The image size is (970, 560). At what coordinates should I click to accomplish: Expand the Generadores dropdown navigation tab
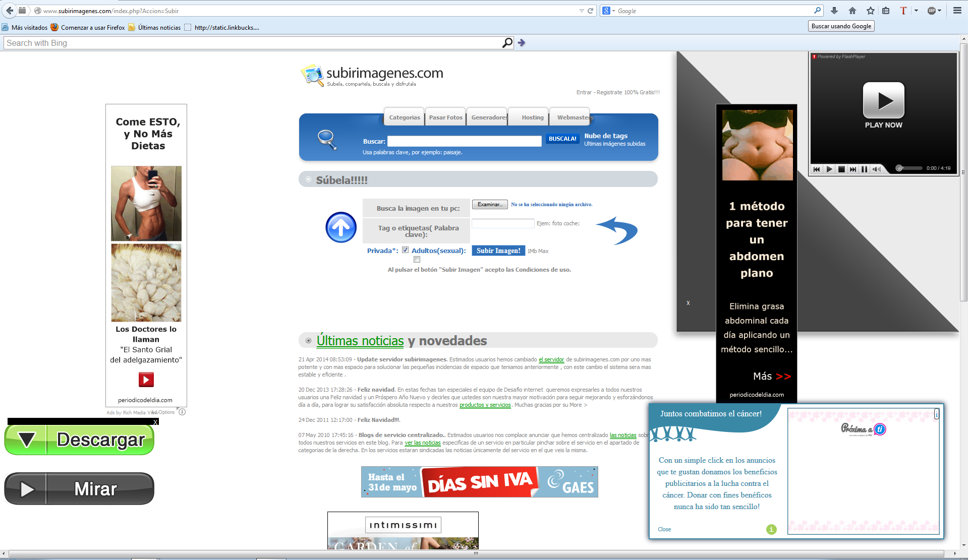coord(490,116)
